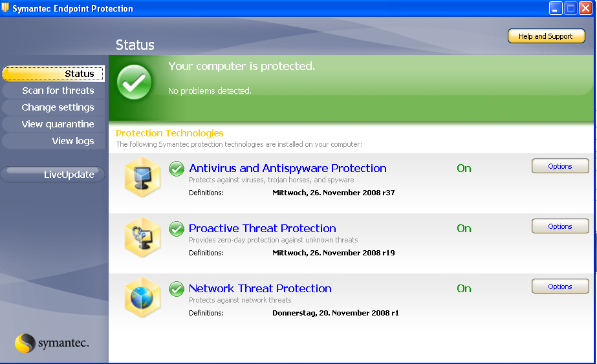Click the shield icon in title bar

coord(5,8)
